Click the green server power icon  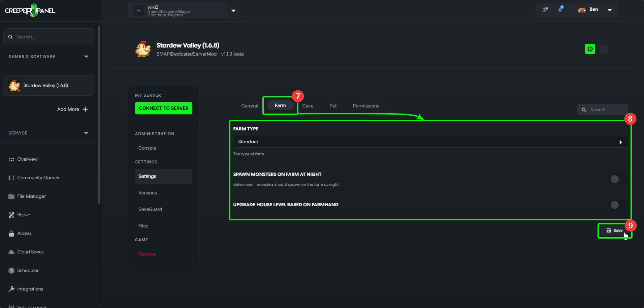(x=590, y=49)
